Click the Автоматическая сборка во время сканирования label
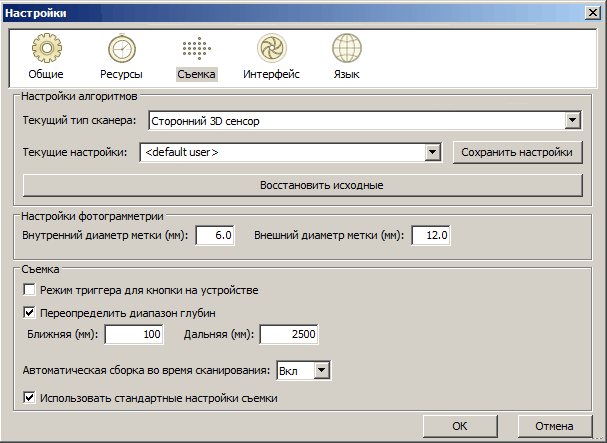This screenshot has width=607, height=443. pyautogui.click(x=146, y=371)
